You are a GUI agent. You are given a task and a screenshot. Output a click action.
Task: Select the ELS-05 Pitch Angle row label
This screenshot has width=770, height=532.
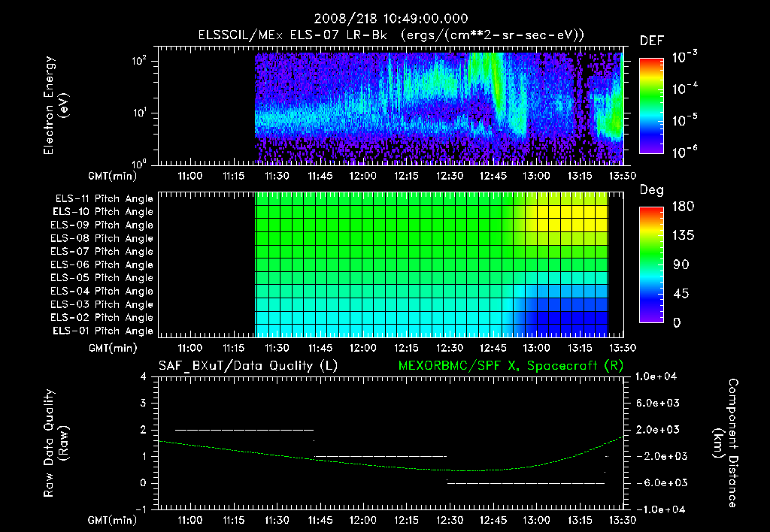102,278
